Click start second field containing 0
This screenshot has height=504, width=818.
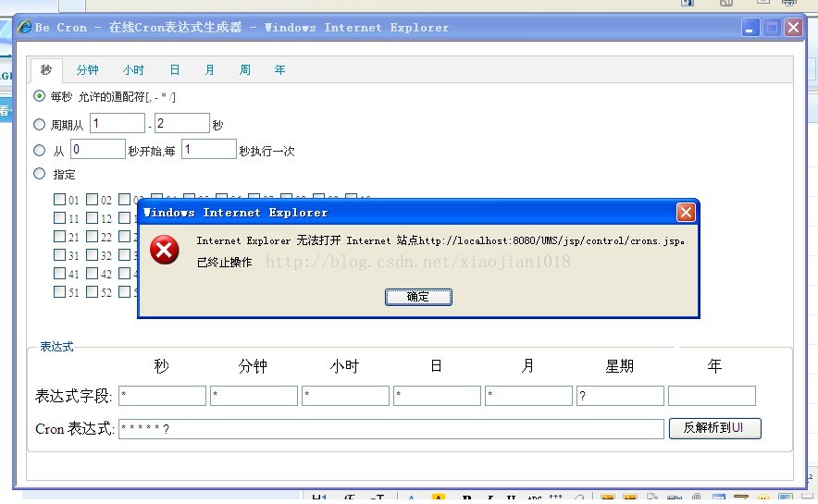click(98, 149)
